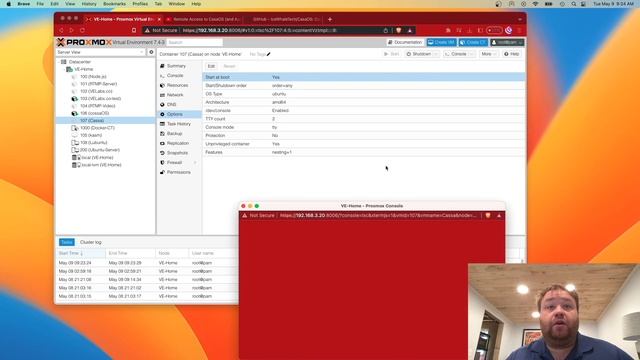The image size is (640, 360).
Task: Click the Create VM button
Action: coord(441,42)
